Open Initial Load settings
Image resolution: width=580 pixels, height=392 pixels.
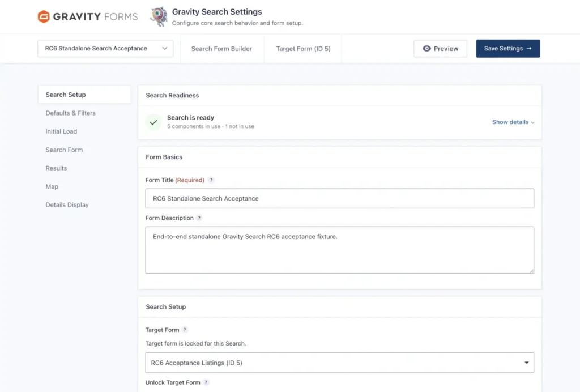[x=61, y=131]
